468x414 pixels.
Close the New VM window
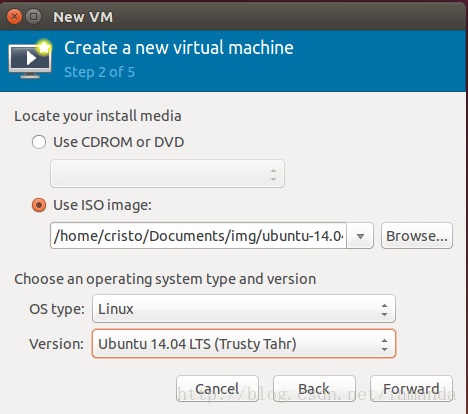pos(14,16)
